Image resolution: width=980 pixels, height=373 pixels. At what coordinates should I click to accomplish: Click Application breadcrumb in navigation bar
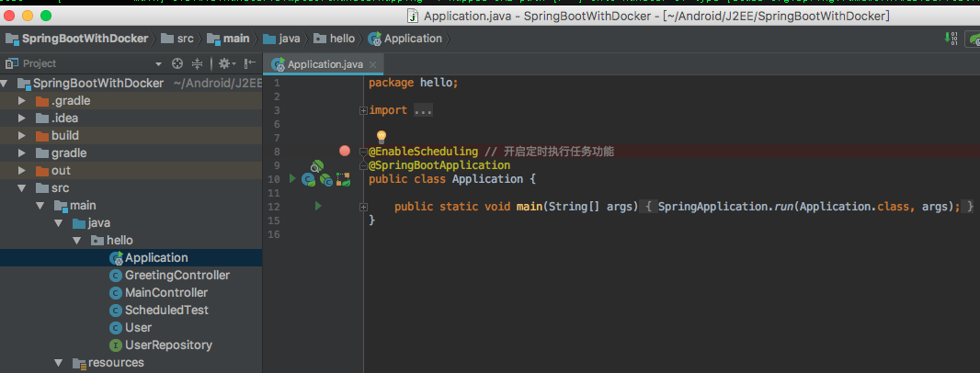(405, 39)
